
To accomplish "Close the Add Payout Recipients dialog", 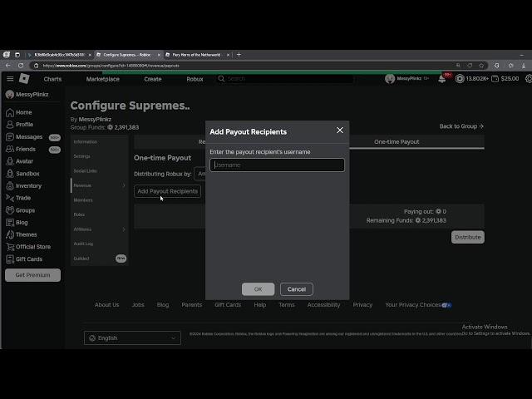I will pyautogui.click(x=340, y=131).
